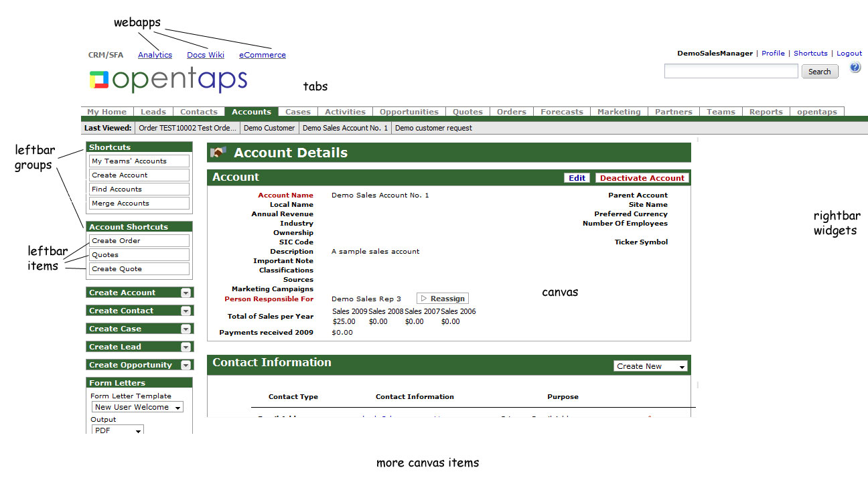Click the DemoSalesManager user name
The width and height of the screenshot is (868, 482).
[715, 53]
